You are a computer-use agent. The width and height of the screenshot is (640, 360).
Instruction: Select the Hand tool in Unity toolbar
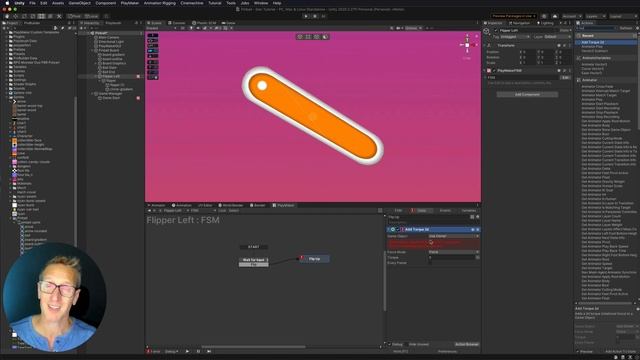tap(7, 16)
